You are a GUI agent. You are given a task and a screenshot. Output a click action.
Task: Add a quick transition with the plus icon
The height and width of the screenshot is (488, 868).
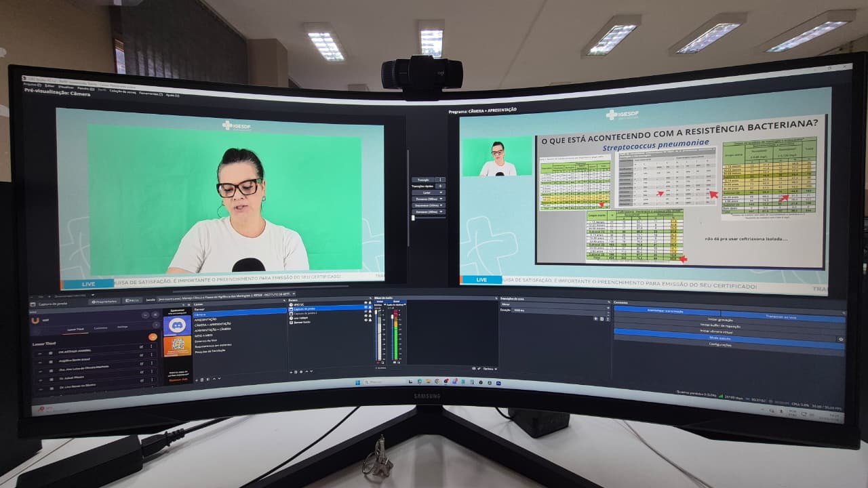coord(440,186)
